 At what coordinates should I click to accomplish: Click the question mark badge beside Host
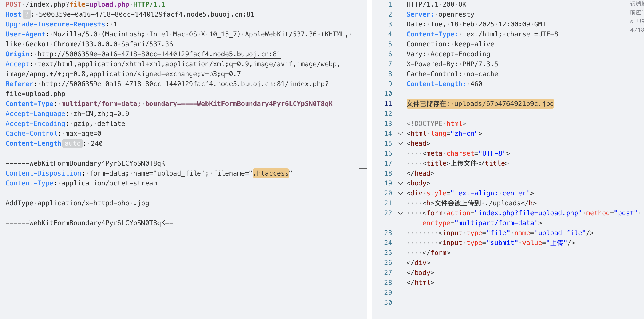coord(27,14)
